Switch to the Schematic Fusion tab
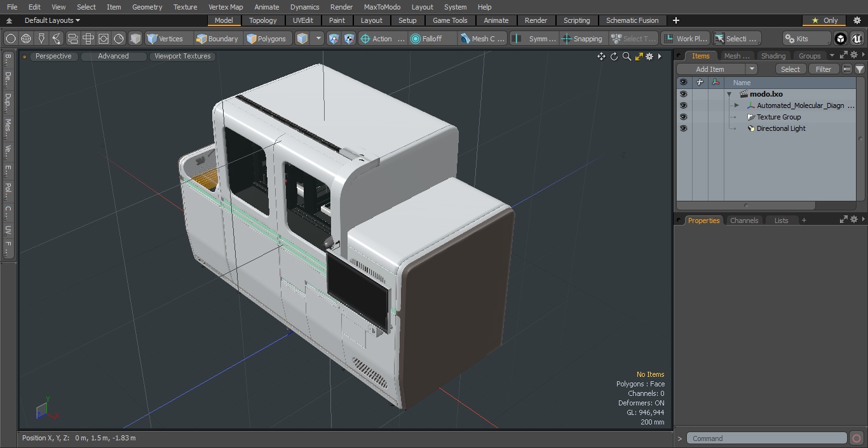The image size is (868, 448). click(x=632, y=20)
